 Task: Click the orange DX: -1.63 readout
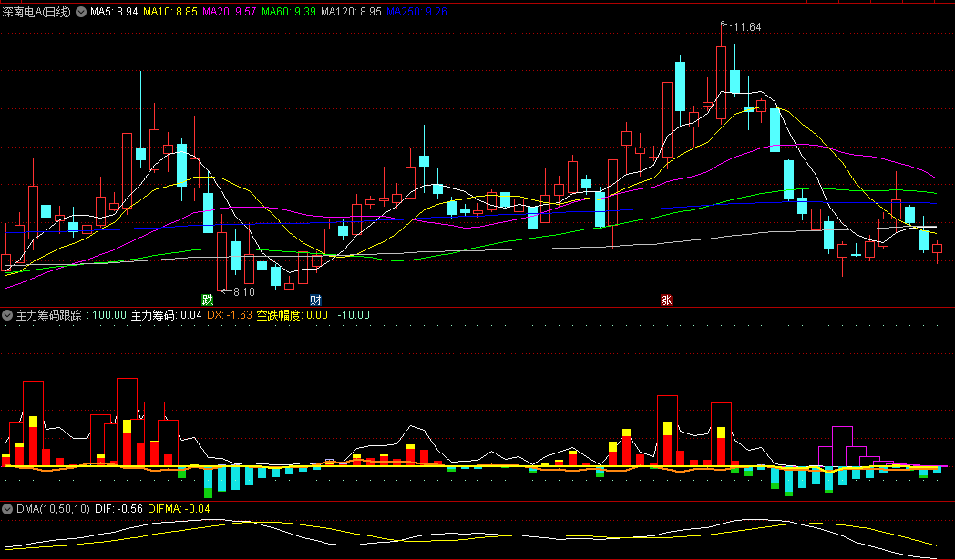point(230,315)
